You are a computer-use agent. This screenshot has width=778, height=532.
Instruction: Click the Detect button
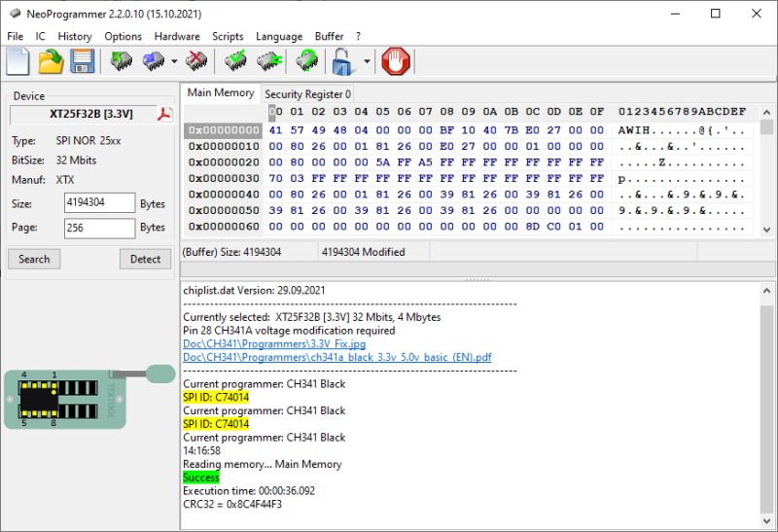145,259
